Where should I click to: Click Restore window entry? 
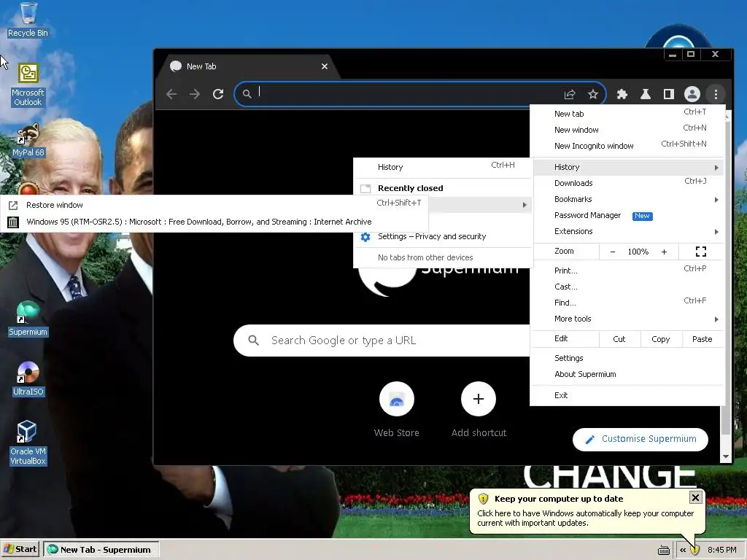pos(214,205)
